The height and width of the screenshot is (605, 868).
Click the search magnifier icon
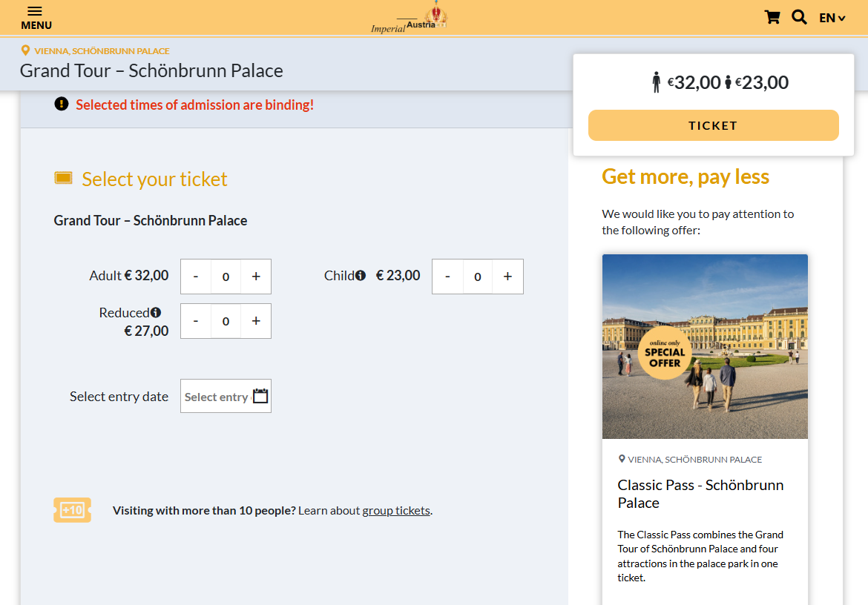799,17
